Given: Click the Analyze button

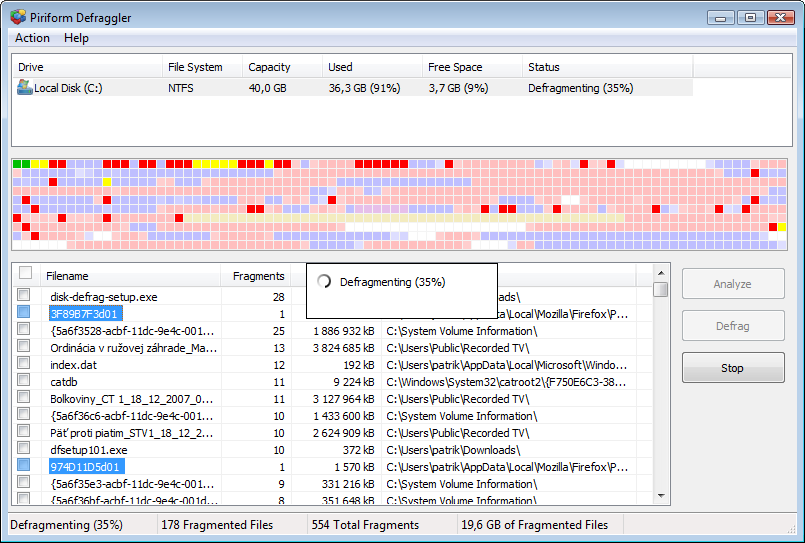Looking at the screenshot, I should pyautogui.click(x=733, y=284).
